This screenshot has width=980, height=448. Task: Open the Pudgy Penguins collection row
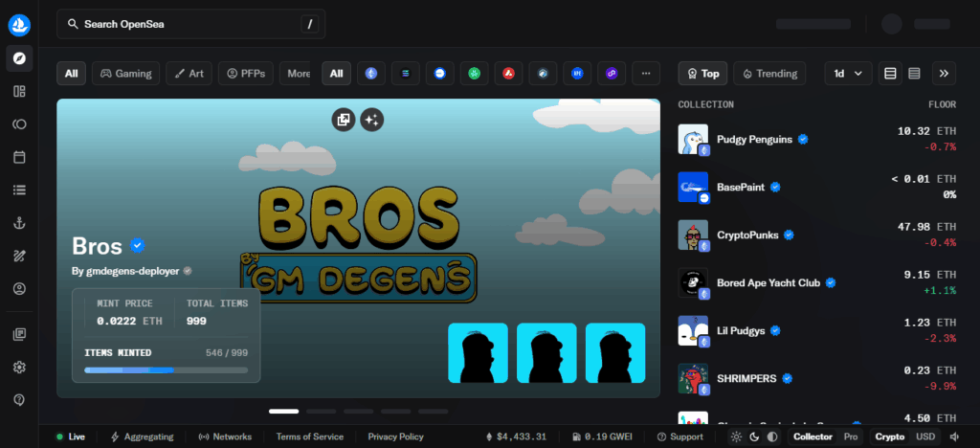click(x=817, y=140)
